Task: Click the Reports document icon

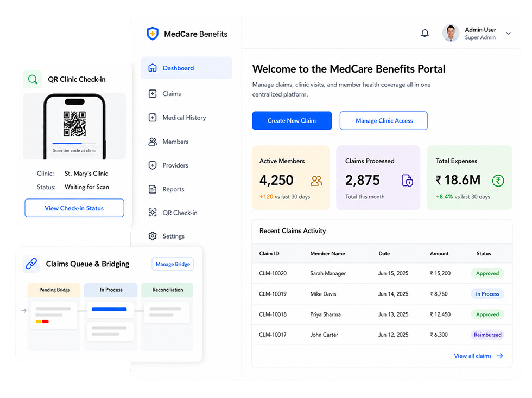Action: pos(153,189)
